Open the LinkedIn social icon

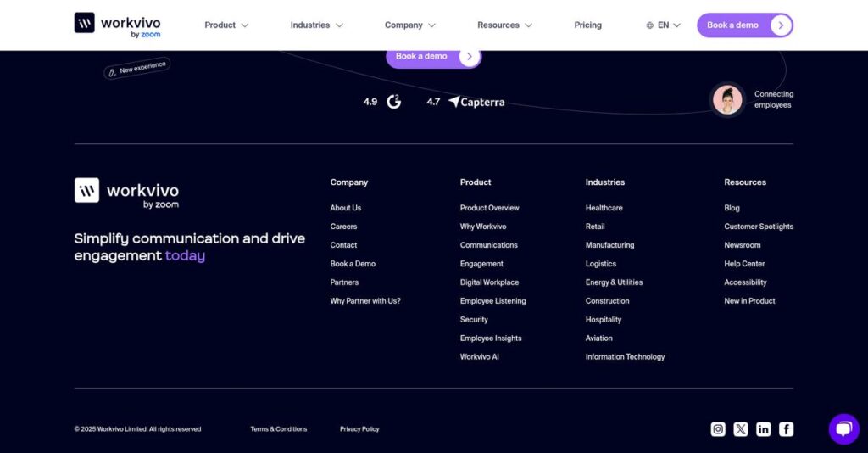[764, 429]
